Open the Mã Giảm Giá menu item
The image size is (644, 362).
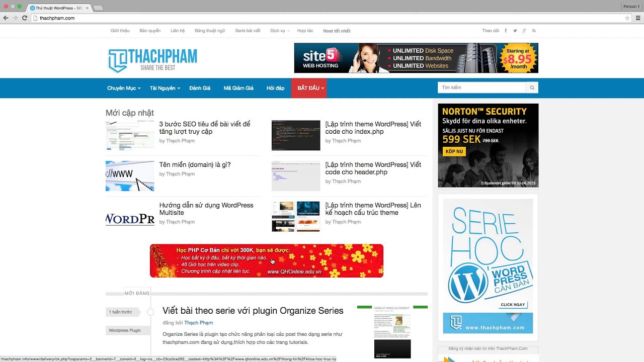coord(238,88)
